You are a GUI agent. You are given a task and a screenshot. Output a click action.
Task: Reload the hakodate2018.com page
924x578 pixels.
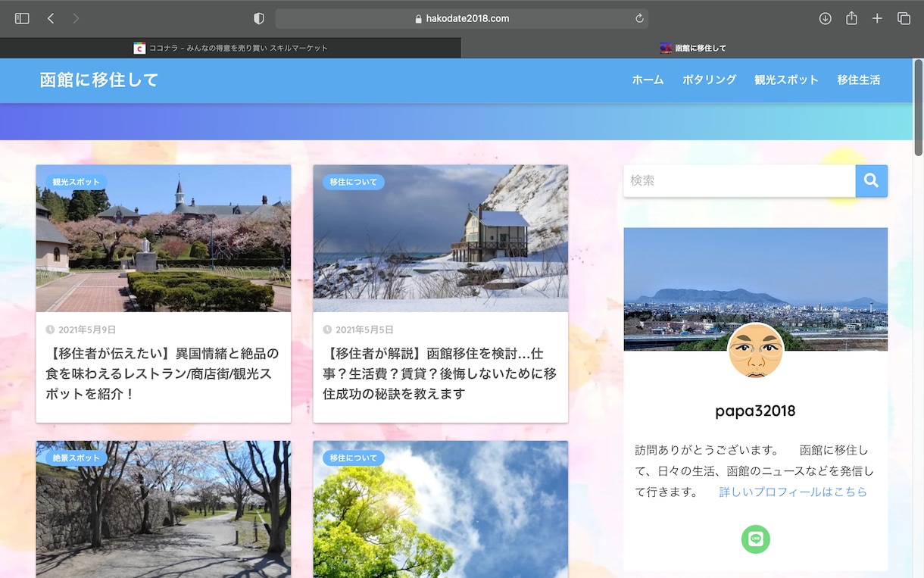click(x=639, y=18)
